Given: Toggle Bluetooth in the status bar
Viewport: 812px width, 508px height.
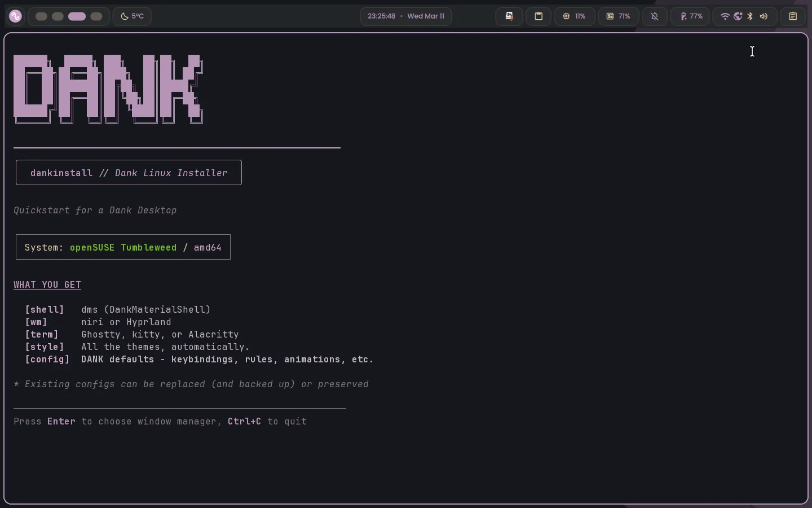Looking at the screenshot, I should pyautogui.click(x=751, y=16).
